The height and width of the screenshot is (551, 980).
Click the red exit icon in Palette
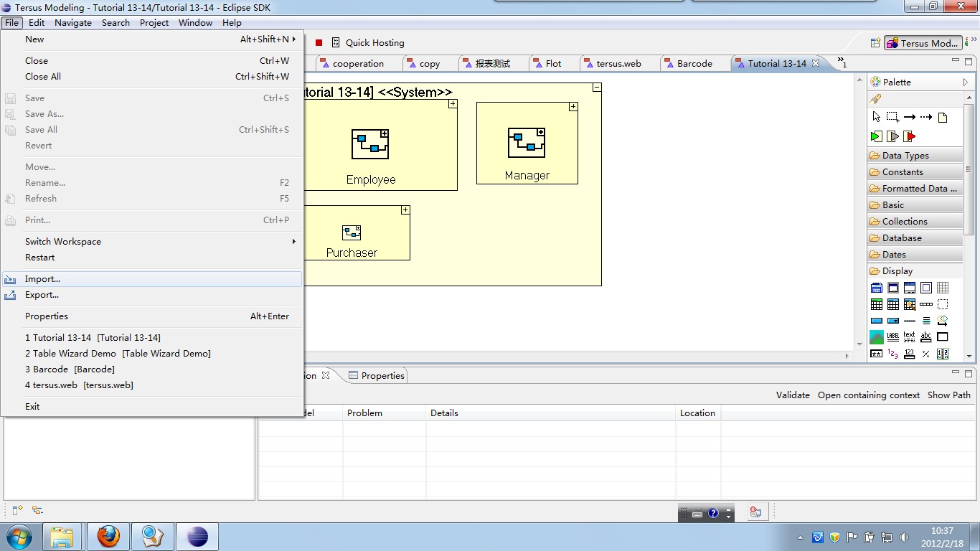910,136
